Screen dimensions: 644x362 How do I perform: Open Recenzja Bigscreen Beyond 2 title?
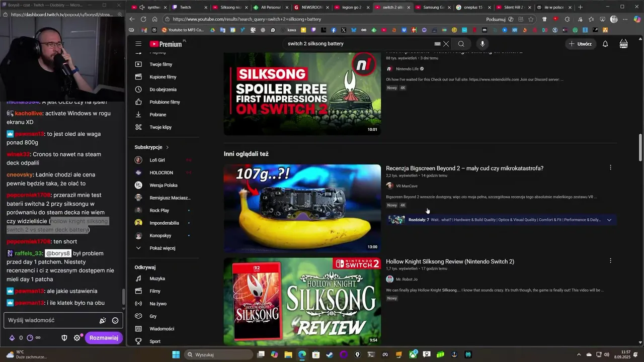(x=464, y=168)
